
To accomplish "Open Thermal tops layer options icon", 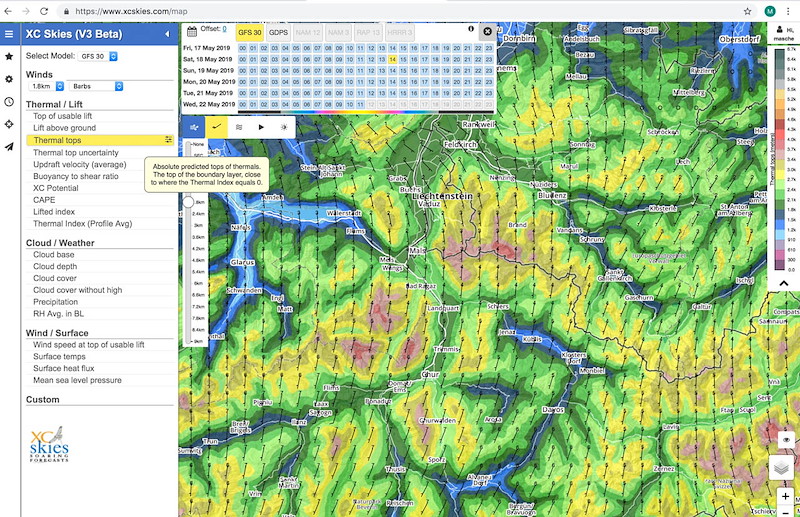I will [x=168, y=140].
